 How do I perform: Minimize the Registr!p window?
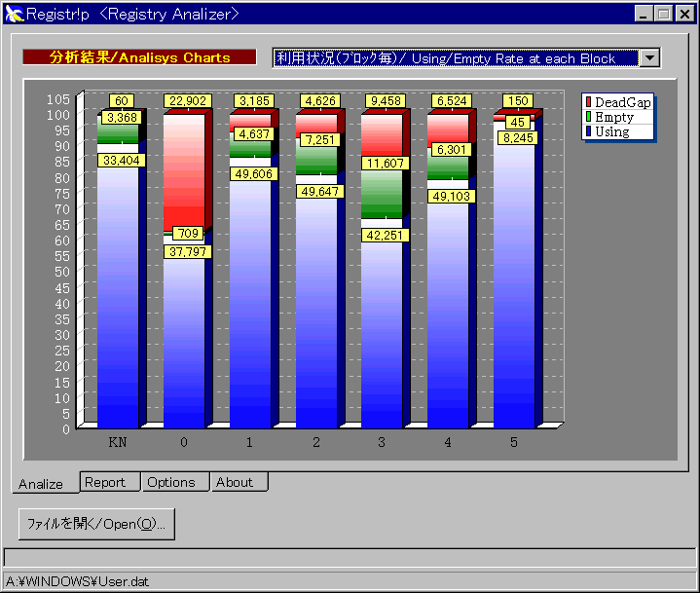point(645,14)
